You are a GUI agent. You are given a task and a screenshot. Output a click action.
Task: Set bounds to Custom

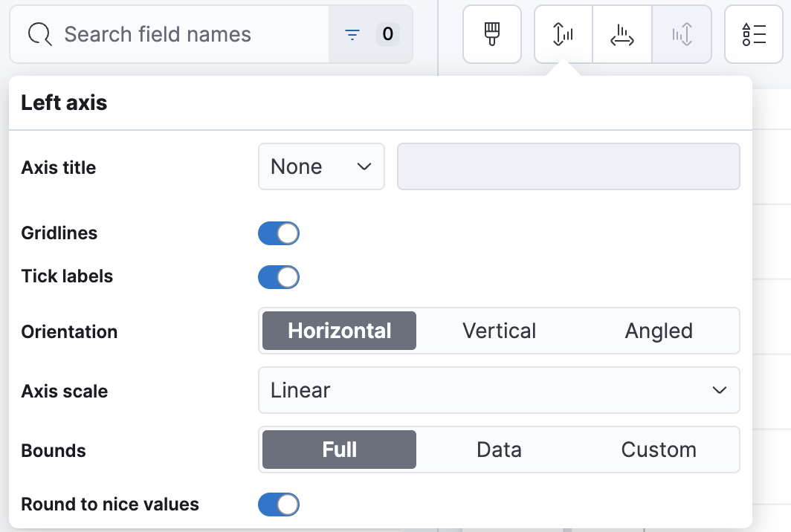coord(659,450)
